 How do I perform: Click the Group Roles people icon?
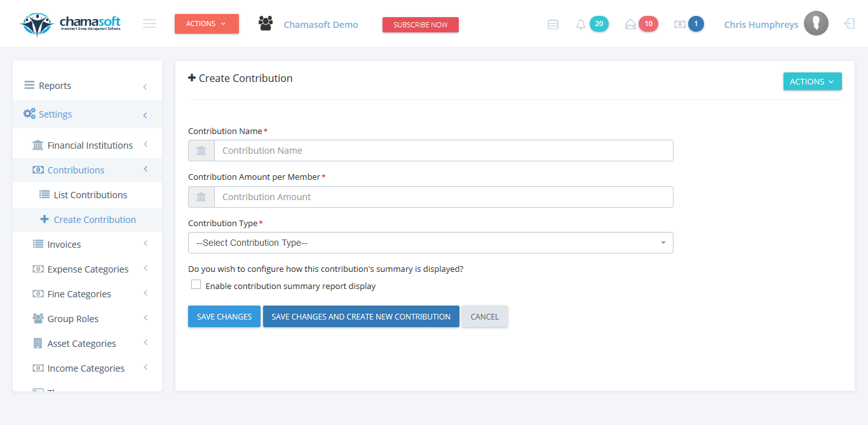[x=38, y=318]
